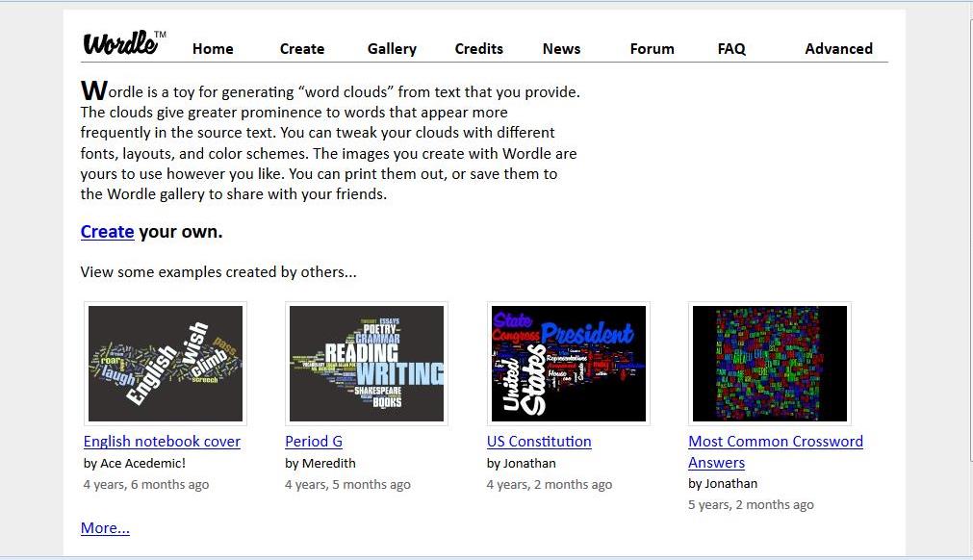This screenshot has width=973, height=560.
Task: Select Credits in the top navigation
Action: click(x=479, y=49)
